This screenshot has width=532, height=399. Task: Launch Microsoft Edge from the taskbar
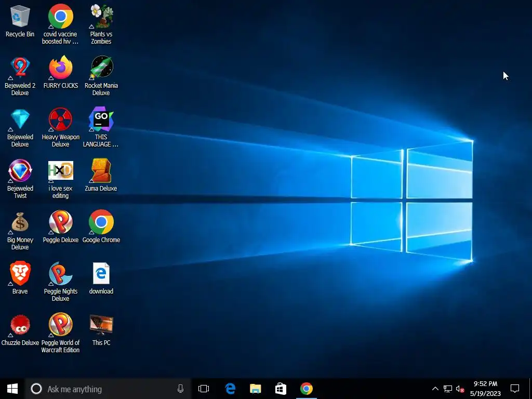click(230, 389)
